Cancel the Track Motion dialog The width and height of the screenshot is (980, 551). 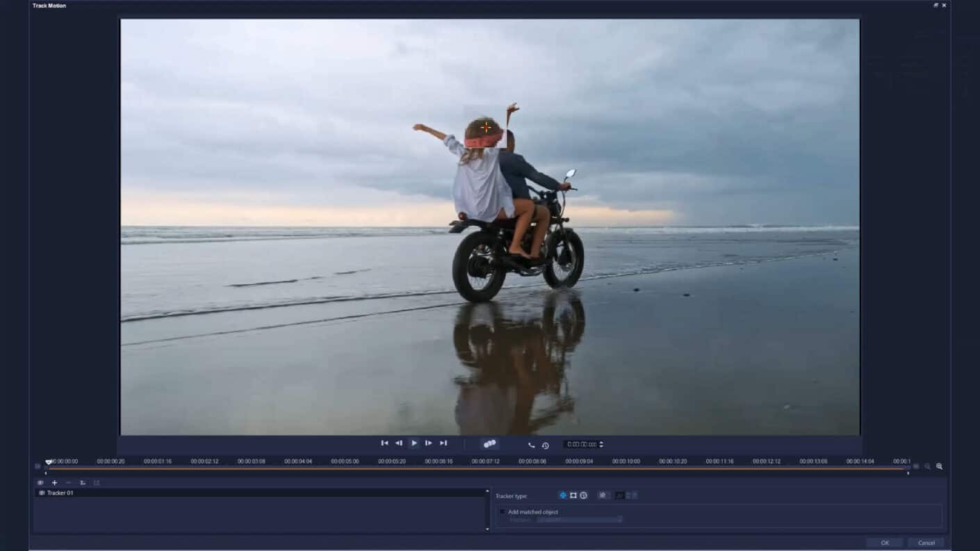(926, 543)
